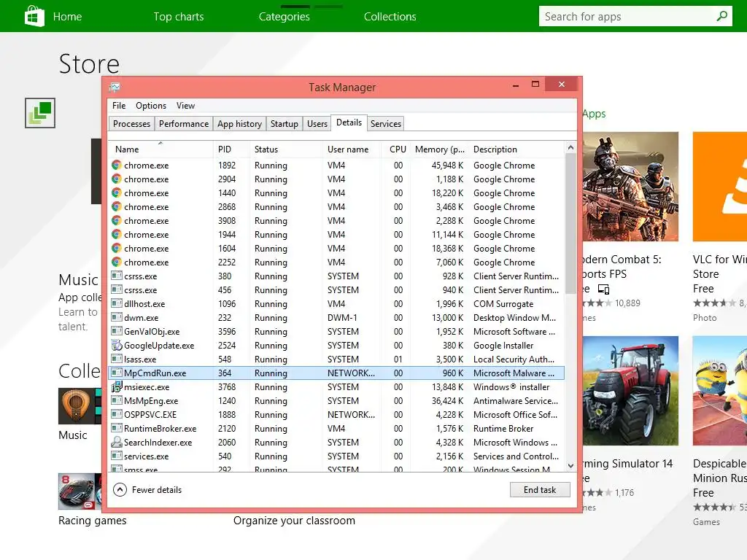Open the View menu in Task Manager
Screen dimensions: 747x560
185,105
